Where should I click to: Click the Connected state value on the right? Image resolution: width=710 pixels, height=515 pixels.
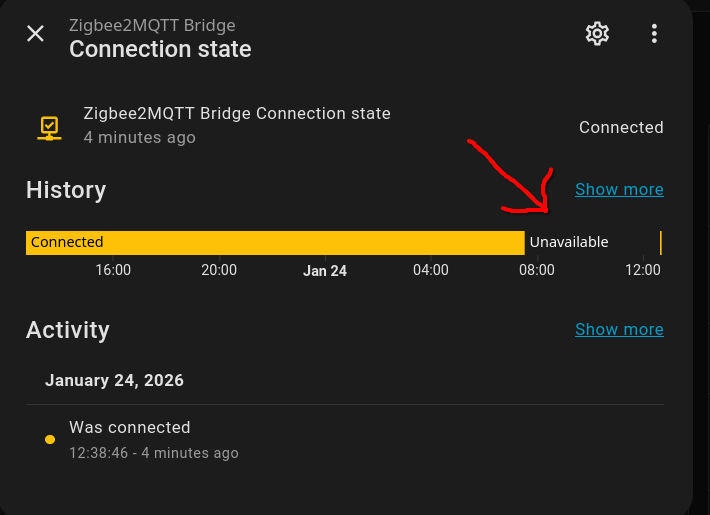(x=621, y=127)
